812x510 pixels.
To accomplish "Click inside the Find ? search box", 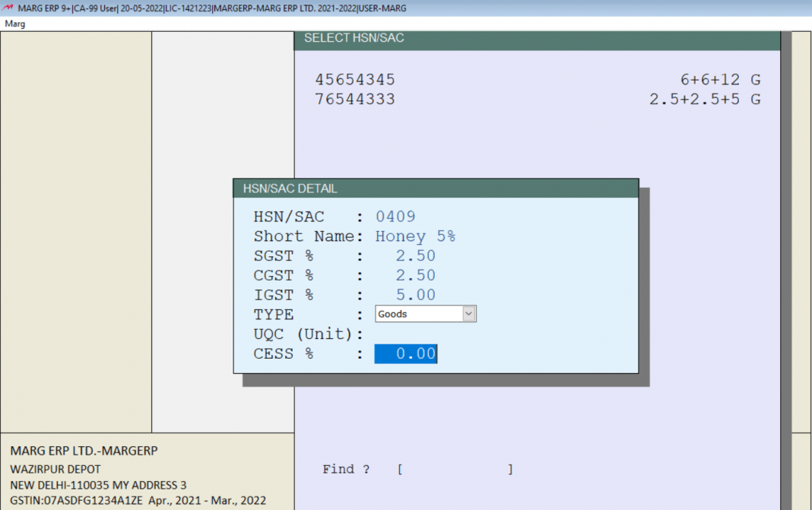I will (x=453, y=469).
